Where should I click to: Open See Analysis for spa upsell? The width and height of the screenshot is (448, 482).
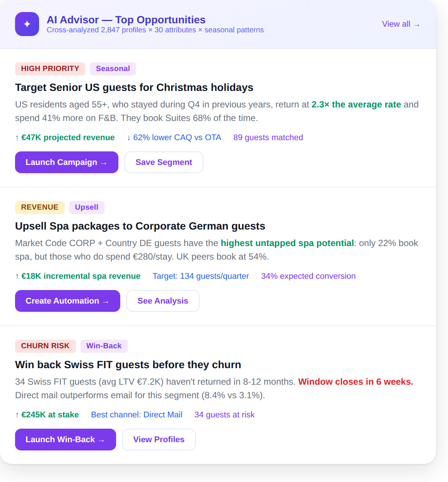[x=162, y=301]
